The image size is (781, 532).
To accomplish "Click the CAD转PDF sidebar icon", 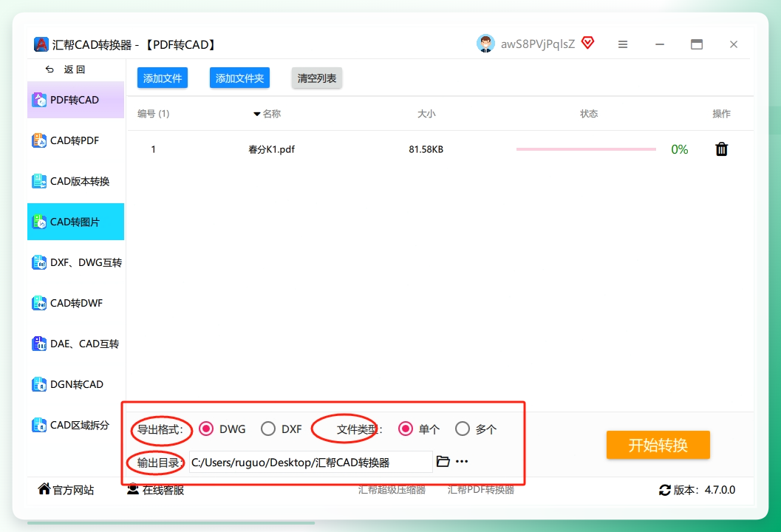I will (39, 140).
